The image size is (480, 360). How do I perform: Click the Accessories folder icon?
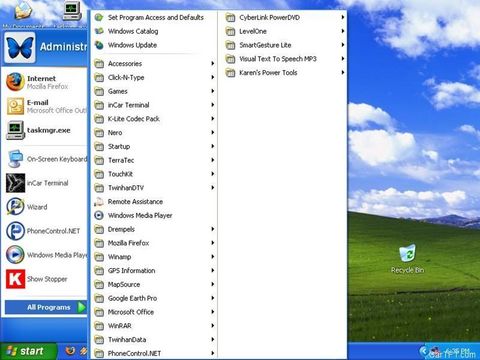[99, 63]
